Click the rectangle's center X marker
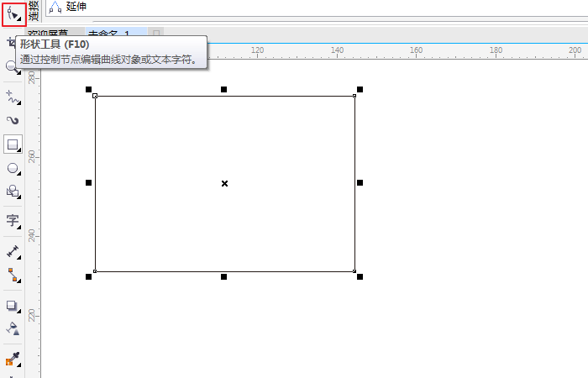The width and height of the screenshot is (588, 378). tap(224, 183)
